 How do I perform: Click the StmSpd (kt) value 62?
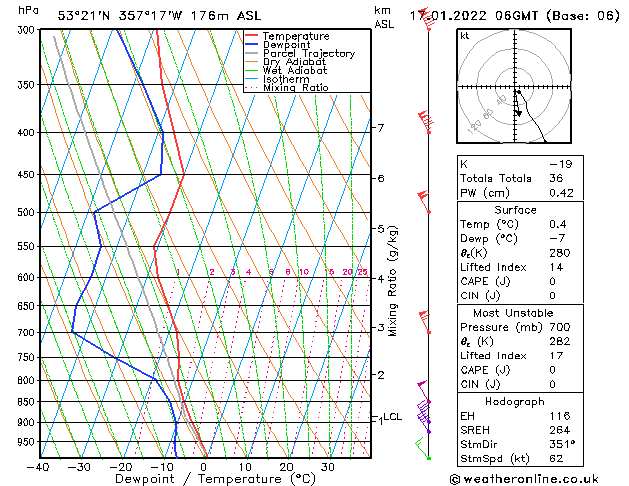tap(556, 458)
